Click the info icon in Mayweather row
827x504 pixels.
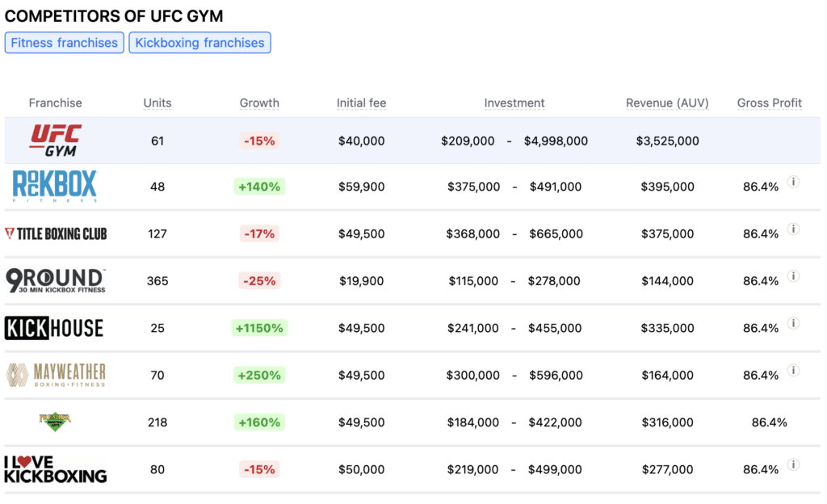point(793,370)
